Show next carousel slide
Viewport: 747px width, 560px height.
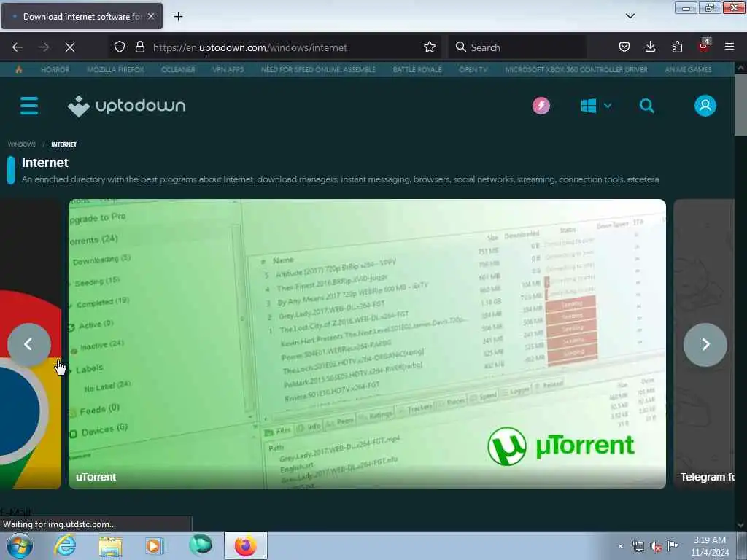(x=705, y=344)
